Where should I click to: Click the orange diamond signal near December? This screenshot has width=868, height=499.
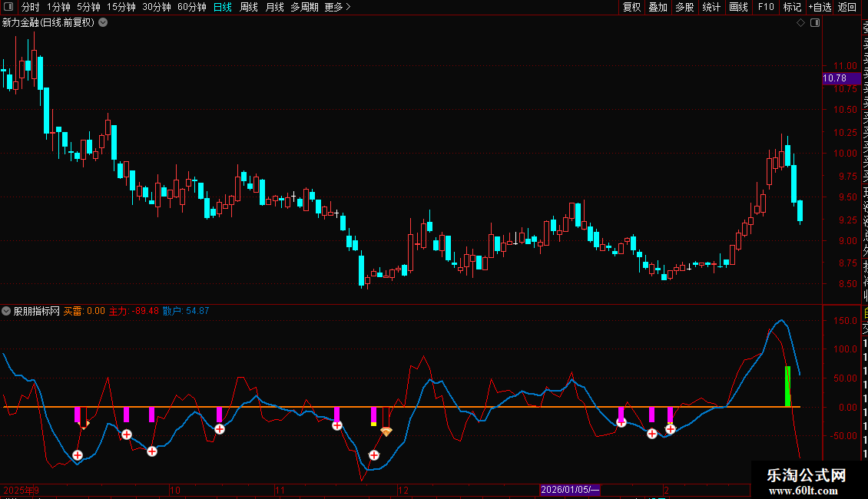coord(386,432)
